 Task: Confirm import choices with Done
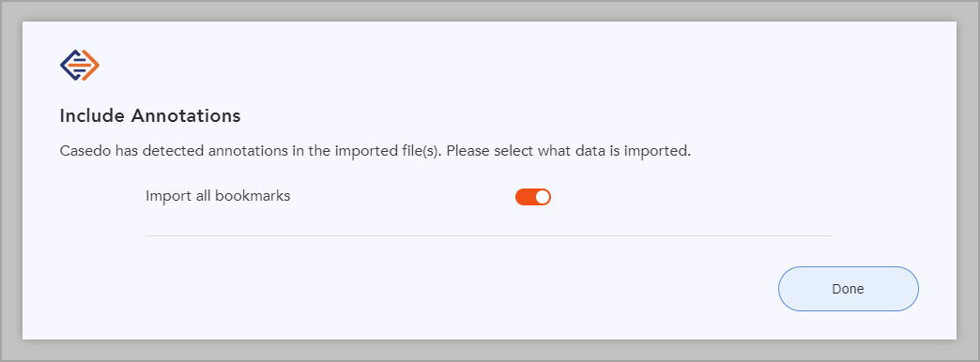pyautogui.click(x=849, y=289)
